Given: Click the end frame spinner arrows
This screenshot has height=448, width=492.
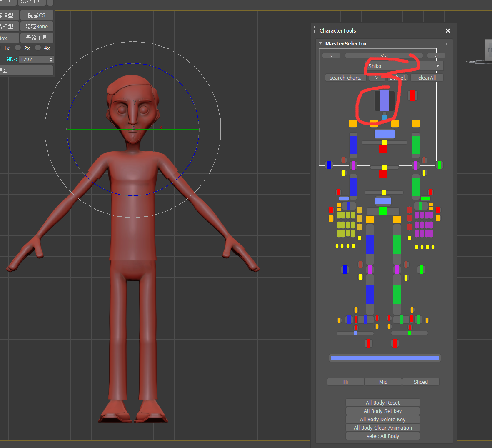Looking at the screenshot, I should click(51, 60).
